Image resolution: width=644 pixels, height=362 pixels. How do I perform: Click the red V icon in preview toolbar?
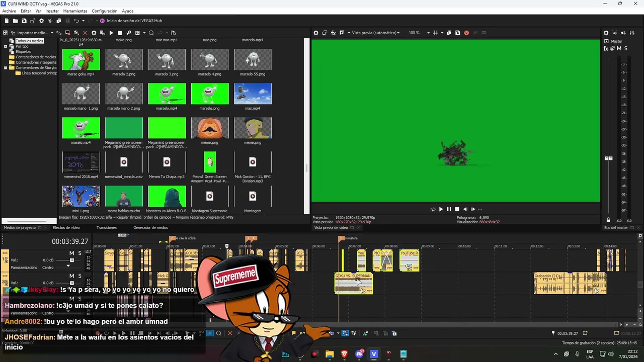pos(466,33)
